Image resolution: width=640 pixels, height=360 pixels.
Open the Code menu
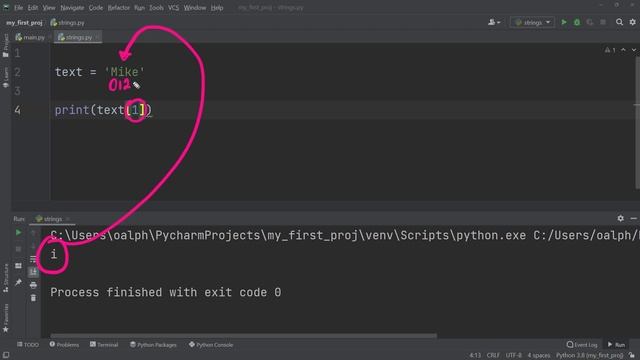pyautogui.click(x=96, y=8)
